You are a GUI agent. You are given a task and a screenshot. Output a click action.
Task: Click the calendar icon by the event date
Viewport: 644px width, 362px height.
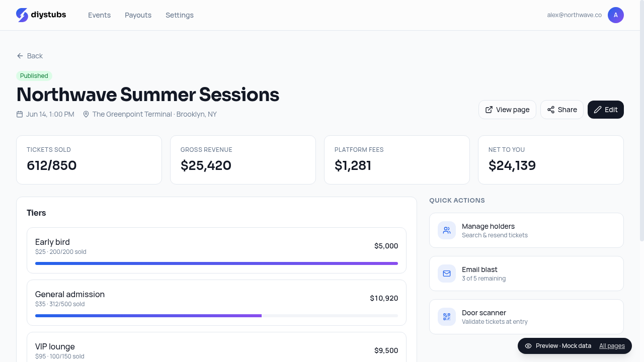pos(20,114)
